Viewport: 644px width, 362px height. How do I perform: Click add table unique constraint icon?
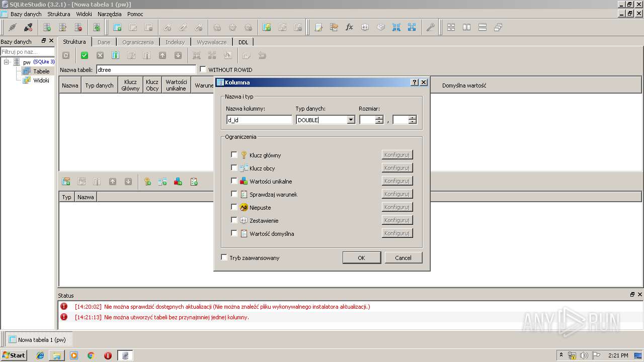pyautogui.click(x=178, y=182)
